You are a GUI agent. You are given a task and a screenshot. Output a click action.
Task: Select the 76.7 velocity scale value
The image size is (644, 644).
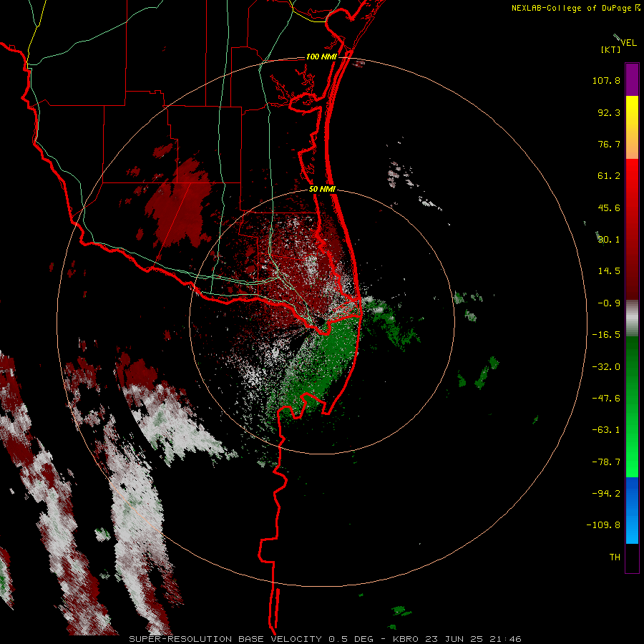(x=609, y=144)
